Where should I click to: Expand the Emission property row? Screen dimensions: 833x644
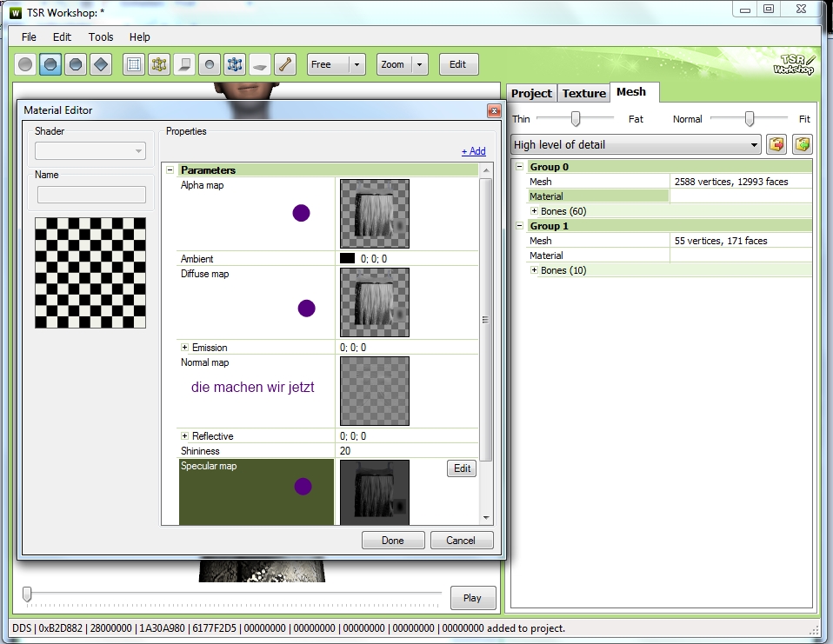(x=184, y=348)
